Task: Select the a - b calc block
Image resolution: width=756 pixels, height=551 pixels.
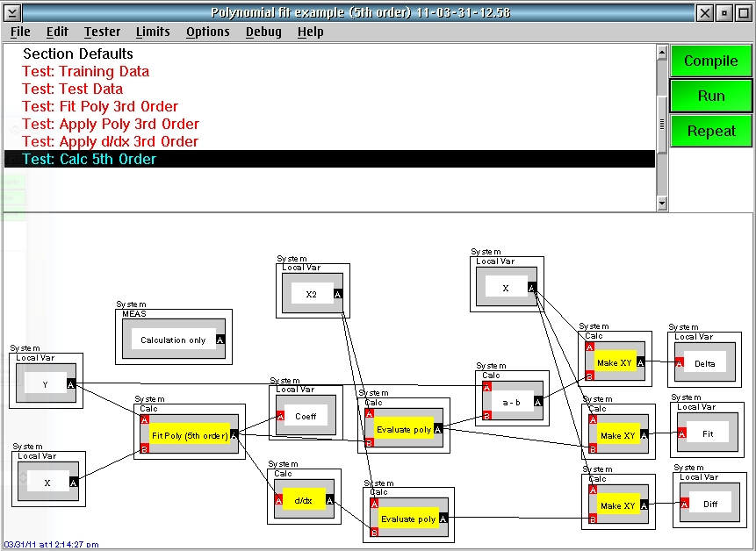Action: click(x=512, y=402)
